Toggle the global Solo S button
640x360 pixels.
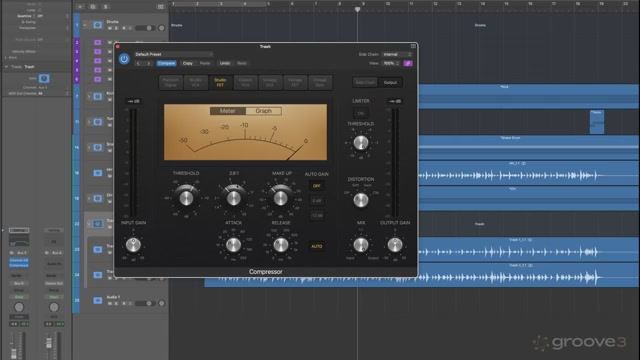pyautogui.click(x=106, y=7)
